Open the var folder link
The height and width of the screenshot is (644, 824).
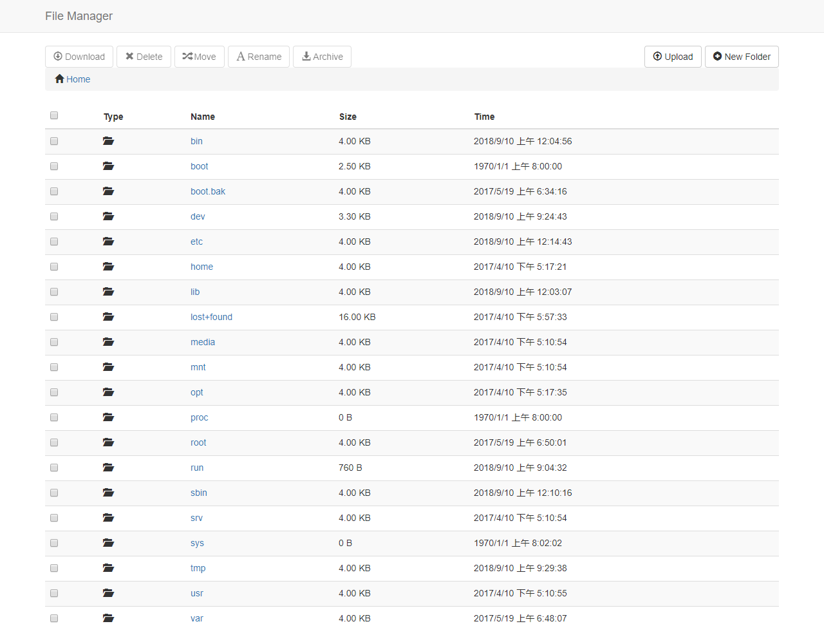(x=196, y=618)
